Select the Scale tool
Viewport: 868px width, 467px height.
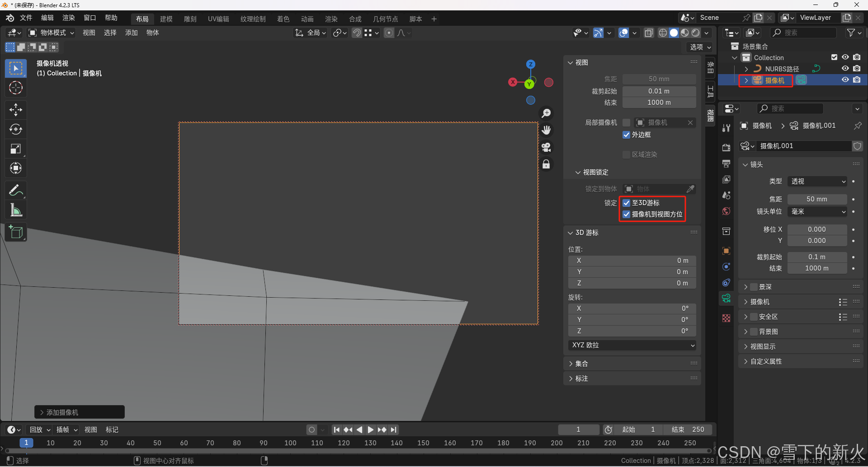click(x=16, y=149)
